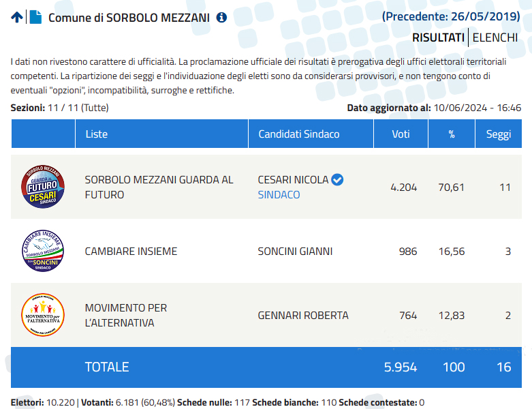The width and height of the screenshot is (532, 409).
Task: Click the Sorbolo Mezzani Guarda al Futuro logo
Action: [43, 187]
